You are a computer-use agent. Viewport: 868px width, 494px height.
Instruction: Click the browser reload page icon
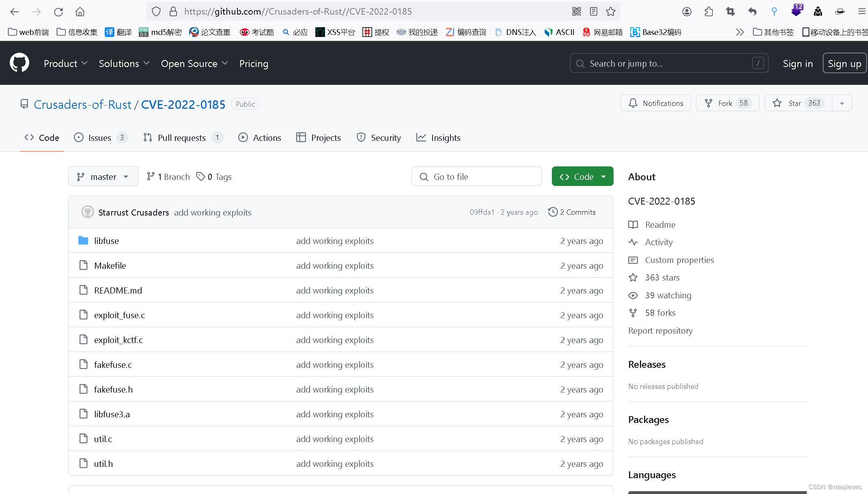tap(58, 12)
